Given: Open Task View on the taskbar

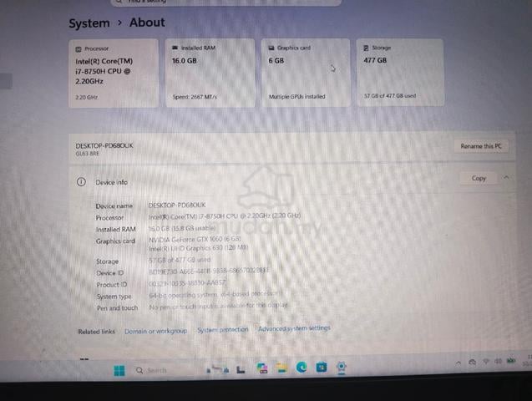Looking at the screenshot, I should pos(241,369).
